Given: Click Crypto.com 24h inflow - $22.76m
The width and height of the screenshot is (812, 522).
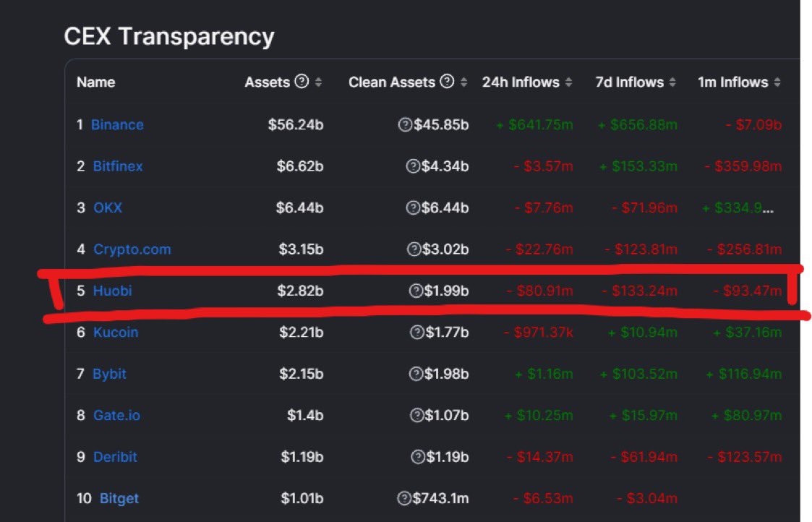Looking at the screenshot, I should [539, 249].
